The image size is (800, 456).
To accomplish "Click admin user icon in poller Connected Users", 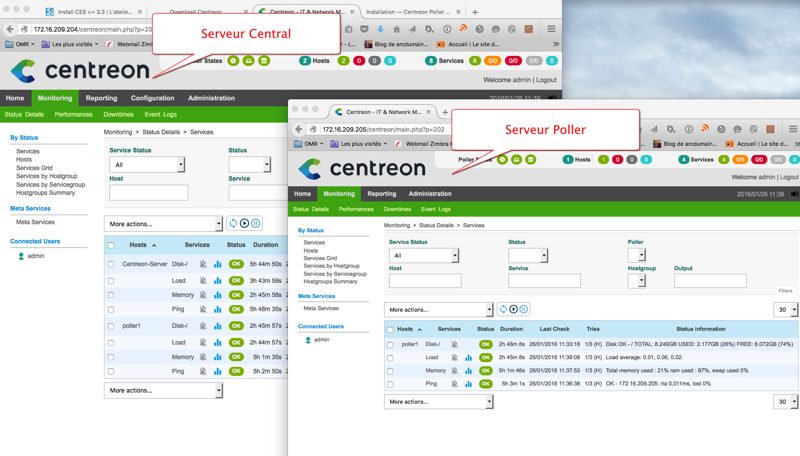I will [x=308, y=340].
